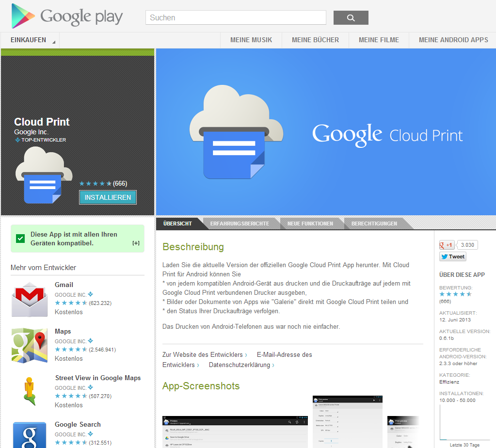
Task: Click the Kostenlos price under Gmail
Action: [x=69, y=312]
